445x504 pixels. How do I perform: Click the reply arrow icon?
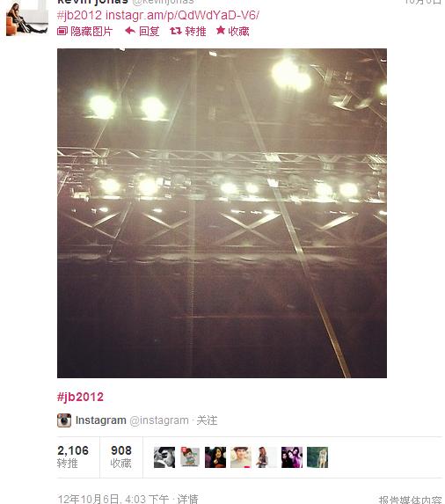point(130,31)
